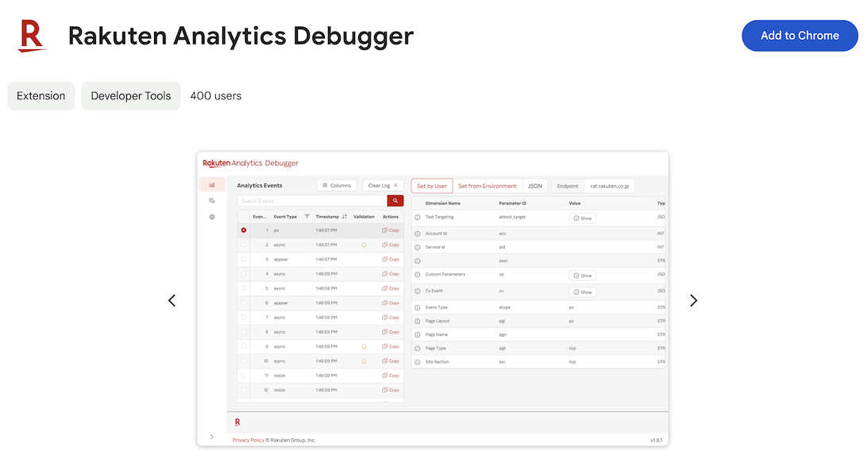Go to the previous screenshot arrow
The width and height of the screenshot is (868, 466).
point(172,301)
